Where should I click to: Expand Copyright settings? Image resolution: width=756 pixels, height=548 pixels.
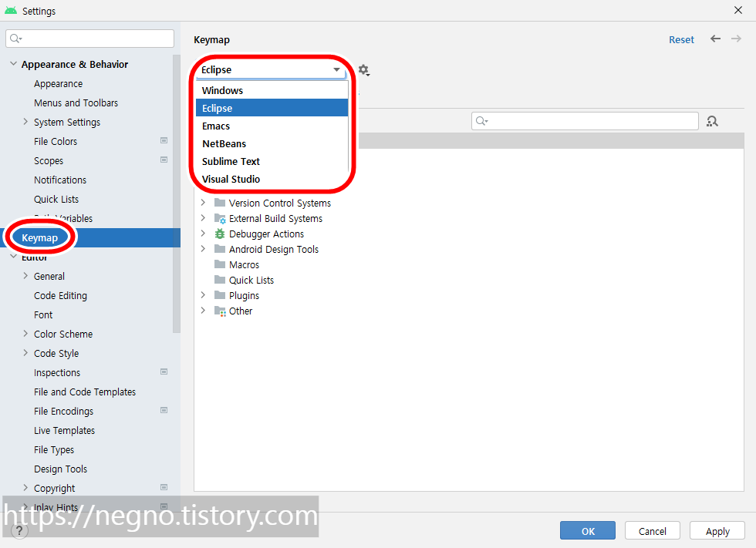25,488
